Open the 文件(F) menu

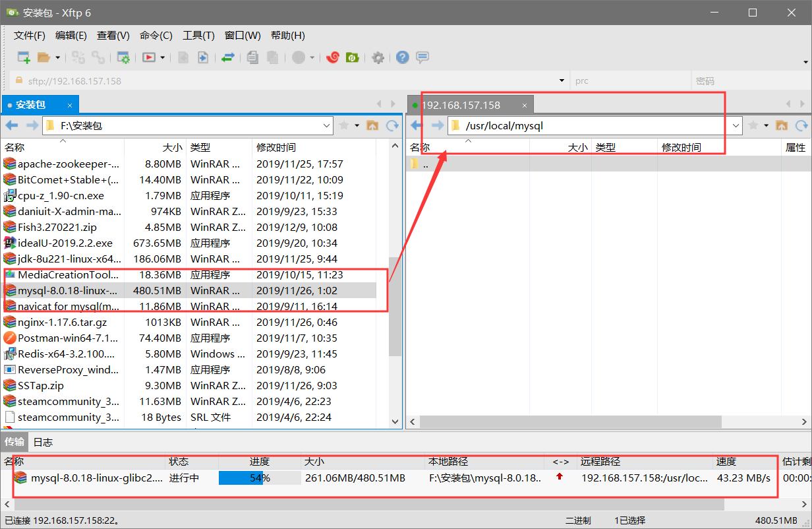click(30, 36)
